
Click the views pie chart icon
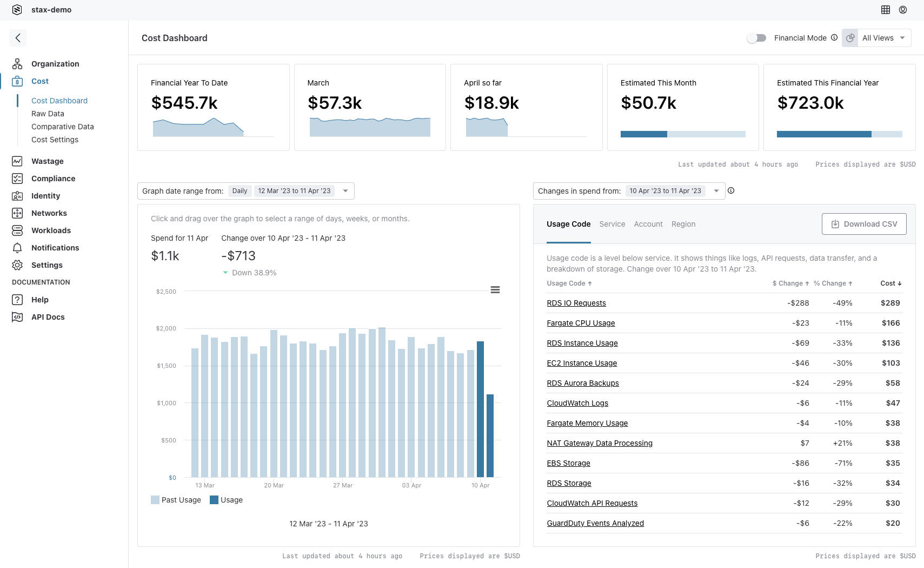[x=850, y=38]
